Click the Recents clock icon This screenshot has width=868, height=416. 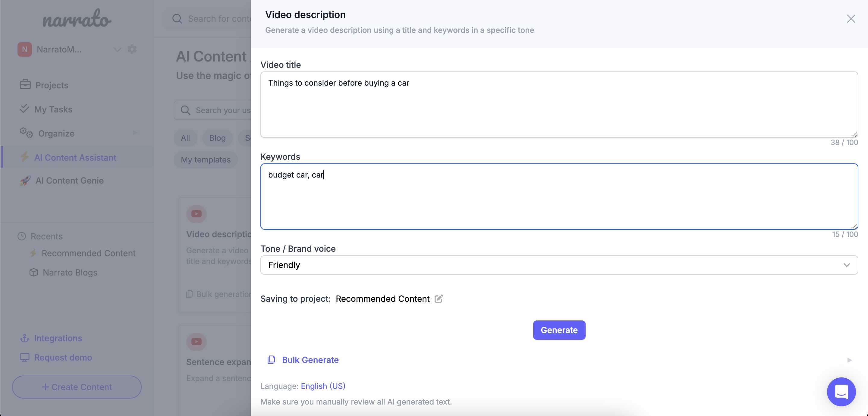click(22, 236)
